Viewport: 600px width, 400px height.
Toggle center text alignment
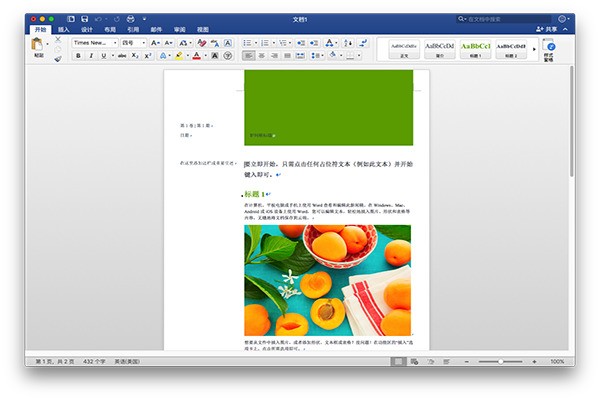click(x=262, y=56)
